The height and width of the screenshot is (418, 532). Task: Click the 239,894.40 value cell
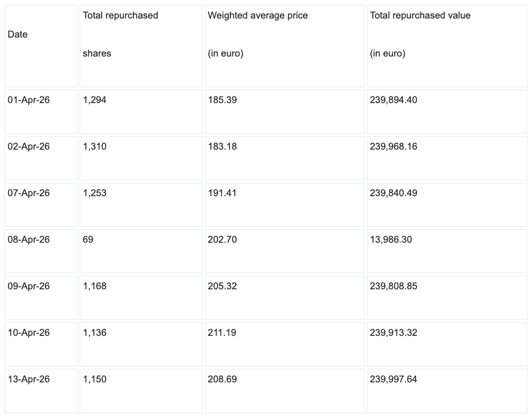447,112
